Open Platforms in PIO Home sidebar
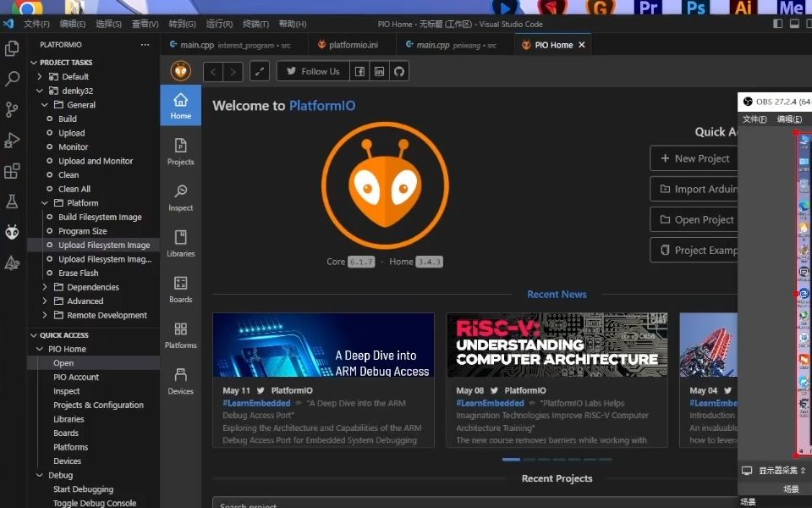812x508 pixels. click(181, 335)
